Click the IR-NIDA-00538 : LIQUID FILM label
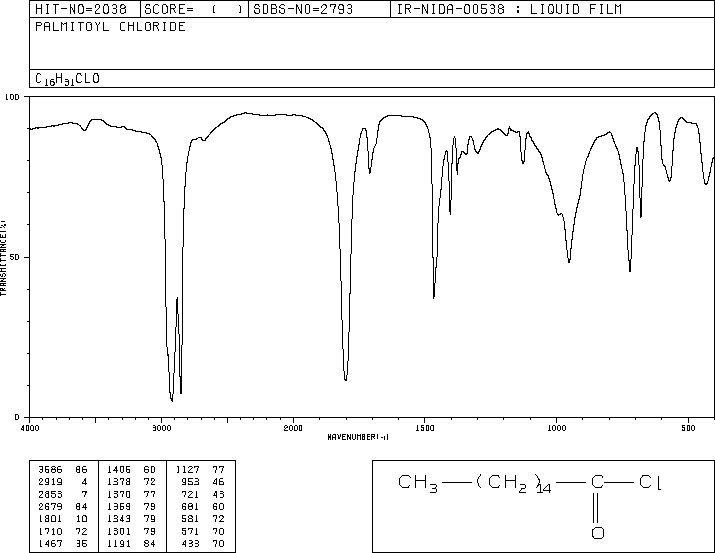The height and width of the screenshot is (553, 715). coord(509,9)
